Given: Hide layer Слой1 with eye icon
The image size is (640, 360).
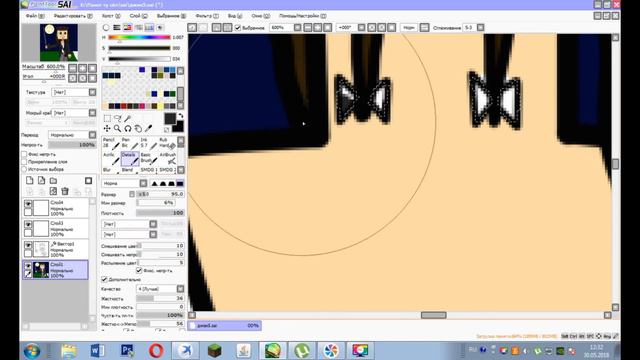Looking at the screenshot, I should [28, 266].
